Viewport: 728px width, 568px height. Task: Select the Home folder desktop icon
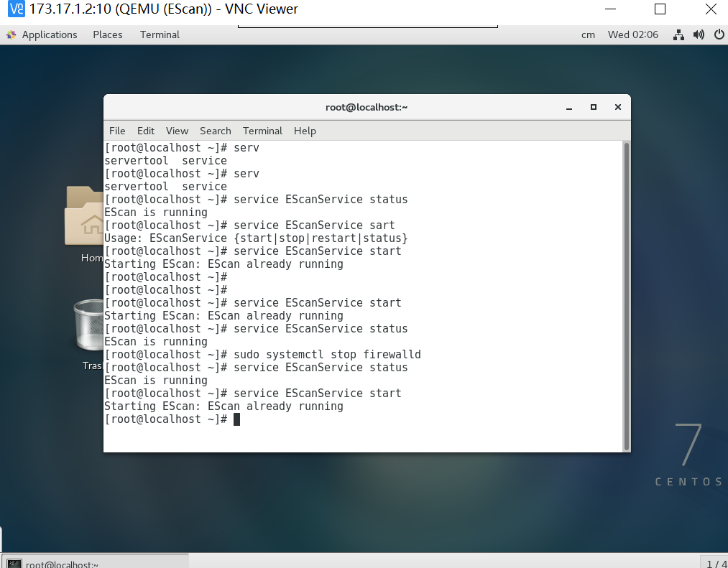tap(85, 225)
